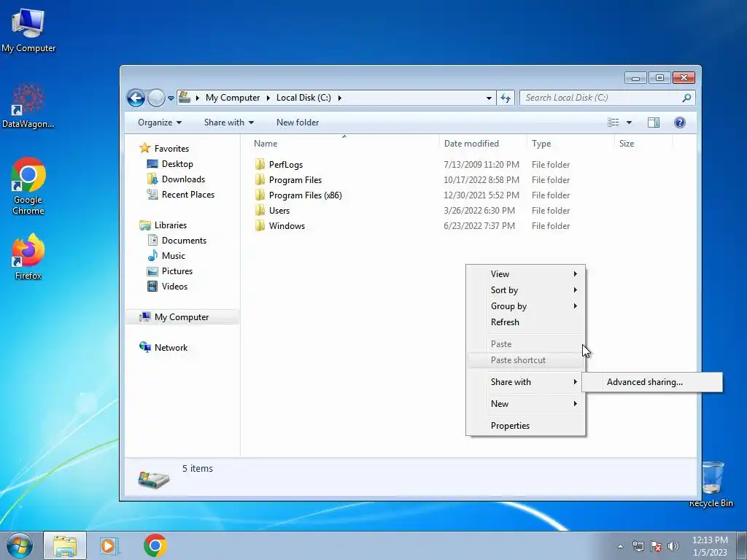Open Google Chrome from the taskbar
The width and height of the screenshot is (747, 560).
[155, 545]
